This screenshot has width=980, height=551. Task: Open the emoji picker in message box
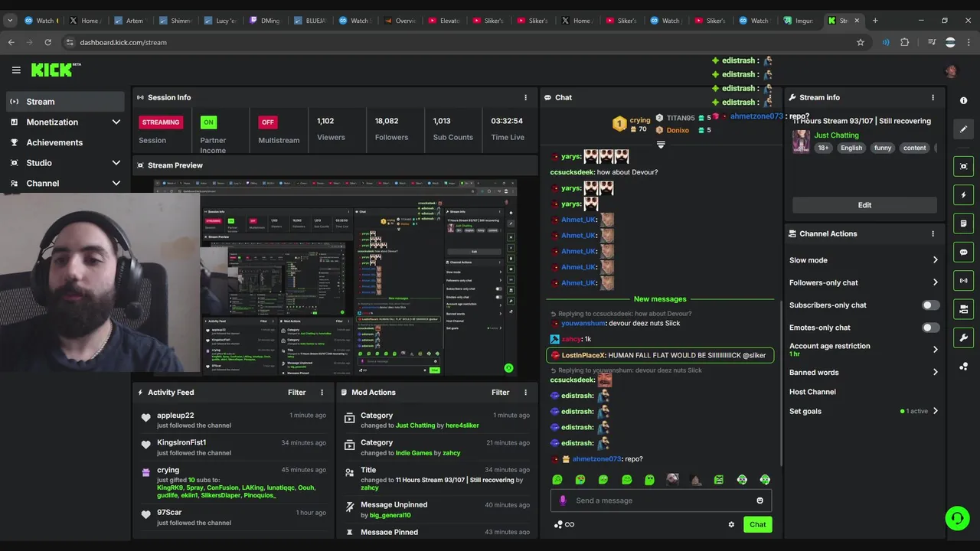click(x=759, y=500)
